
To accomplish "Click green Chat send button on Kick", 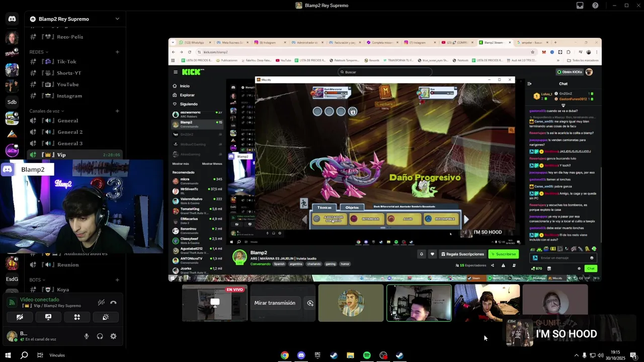I will click(x=591, y=268).
